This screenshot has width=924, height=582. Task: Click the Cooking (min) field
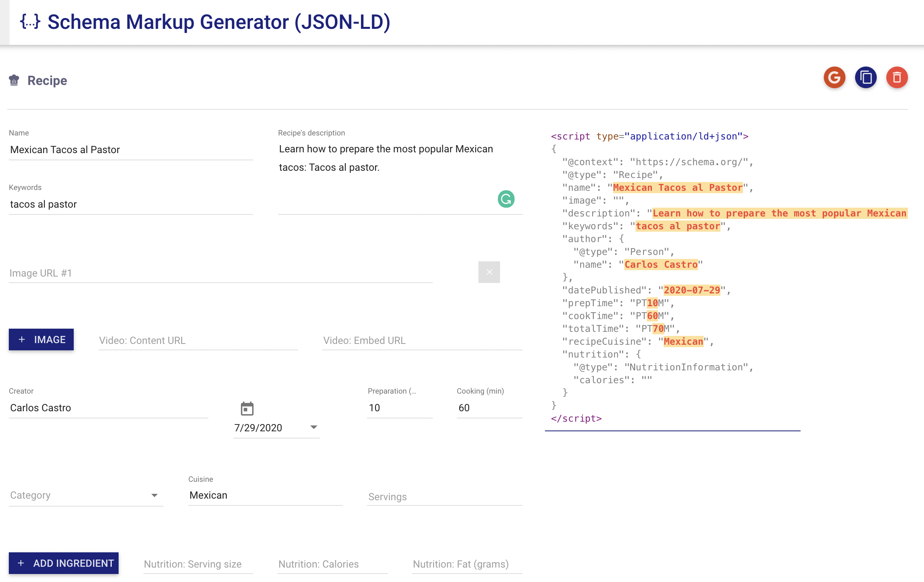coord(490,408)
